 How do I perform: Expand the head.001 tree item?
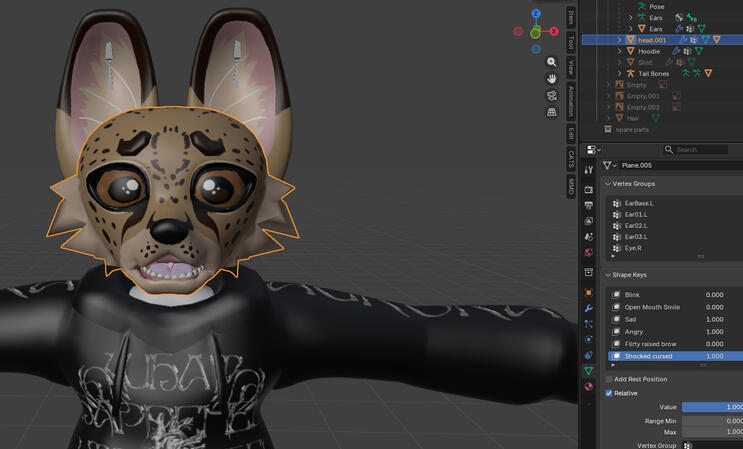pyautogui.click(x=619, y=40)
